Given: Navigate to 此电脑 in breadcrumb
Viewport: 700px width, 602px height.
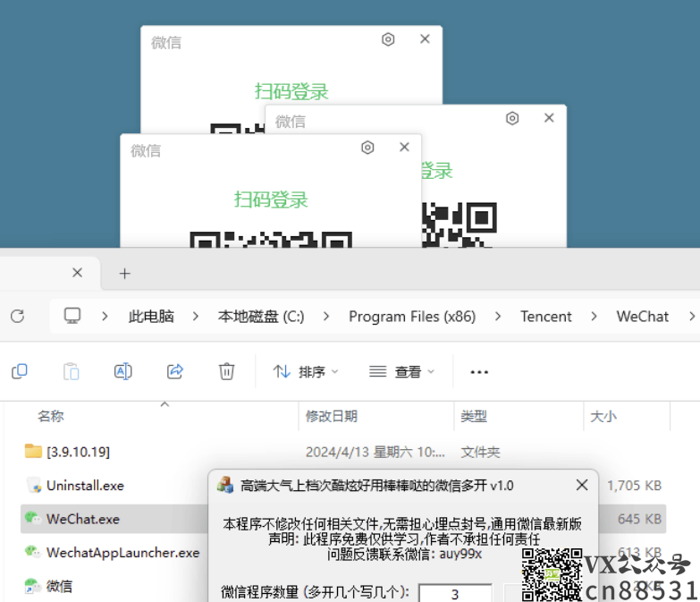Looking at the screenshot, I should point(151,317).
